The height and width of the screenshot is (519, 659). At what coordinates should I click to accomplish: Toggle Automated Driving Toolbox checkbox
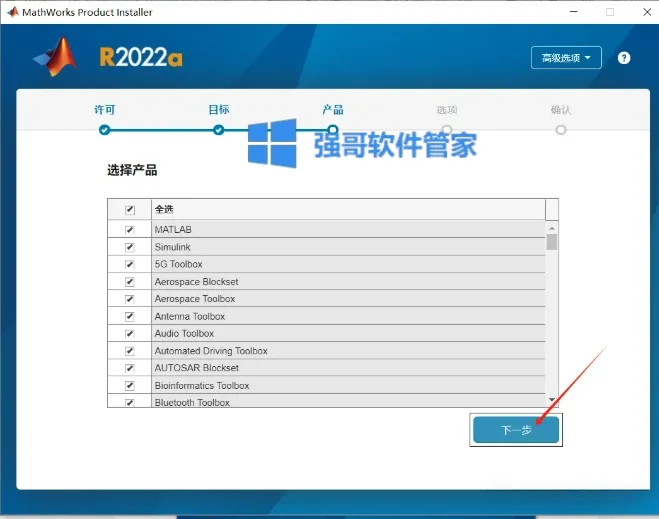tap(130, 351)
